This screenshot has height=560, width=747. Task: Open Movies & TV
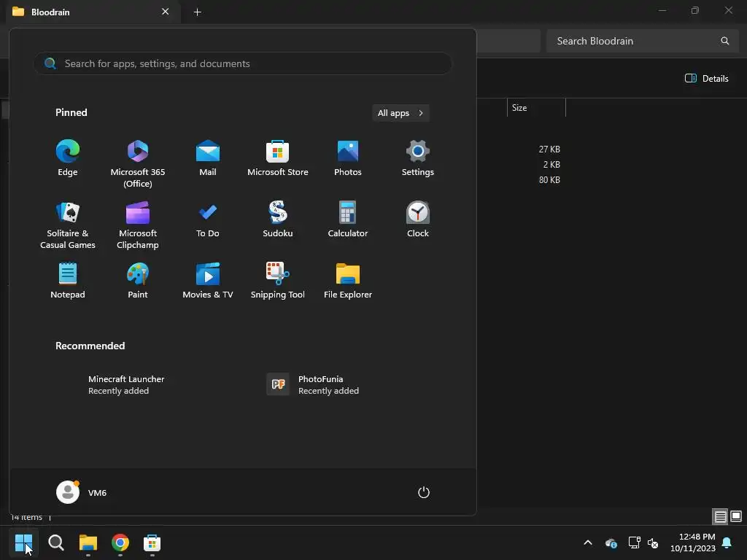[x=208, y=281]
